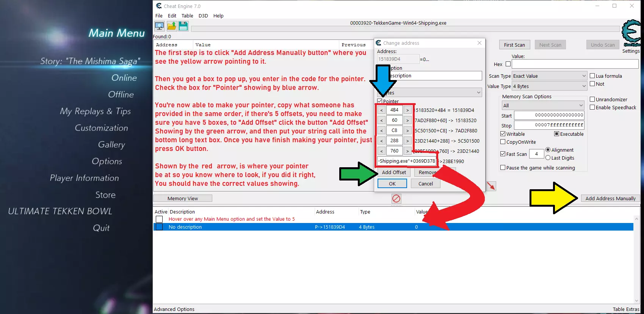Choose Quit in the game Main Menu
Screen dimensions: 644x314
click(101, 228)
